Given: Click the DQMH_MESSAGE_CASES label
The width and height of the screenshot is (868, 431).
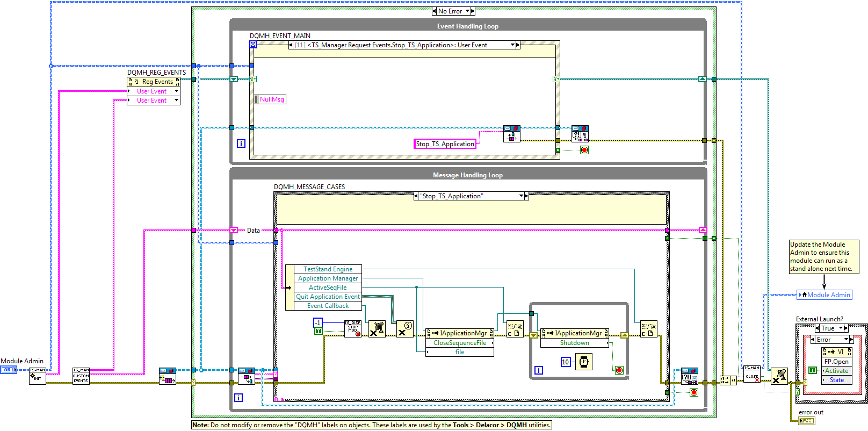Looking at the screenshot, I should [309, 187].
